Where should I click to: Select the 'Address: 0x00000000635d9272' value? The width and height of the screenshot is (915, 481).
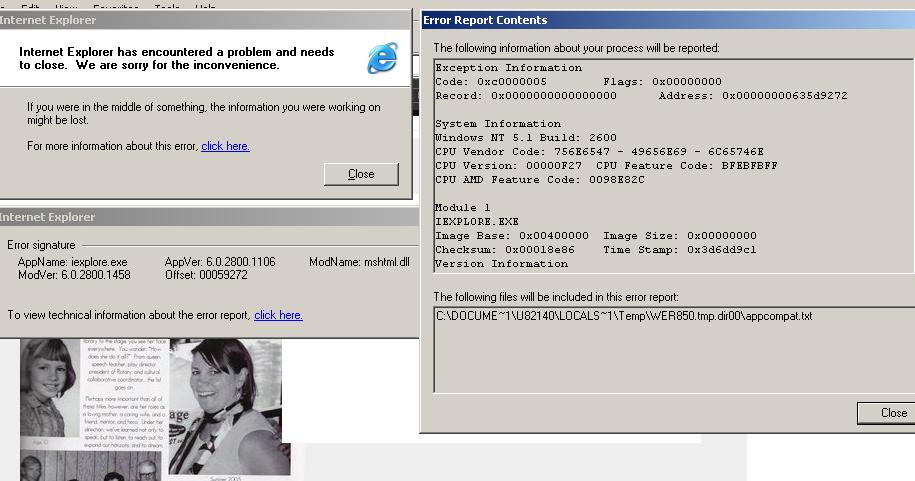pyautogui.click(x=753, y=96)
